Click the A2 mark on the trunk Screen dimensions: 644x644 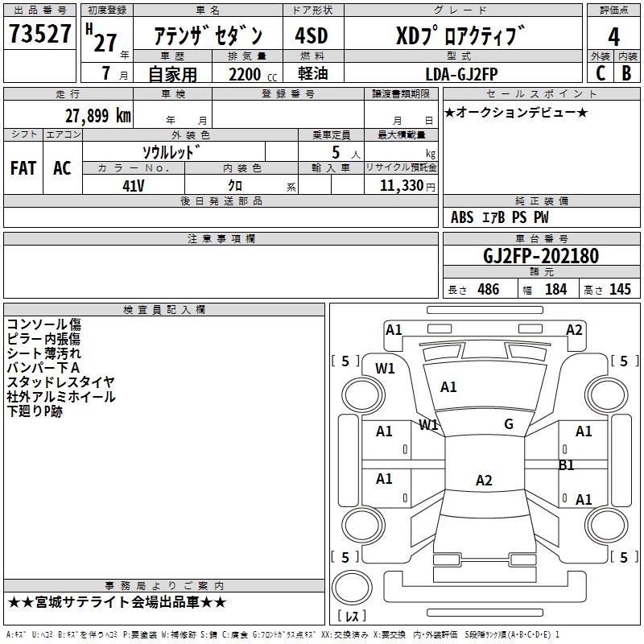point(483,481)
